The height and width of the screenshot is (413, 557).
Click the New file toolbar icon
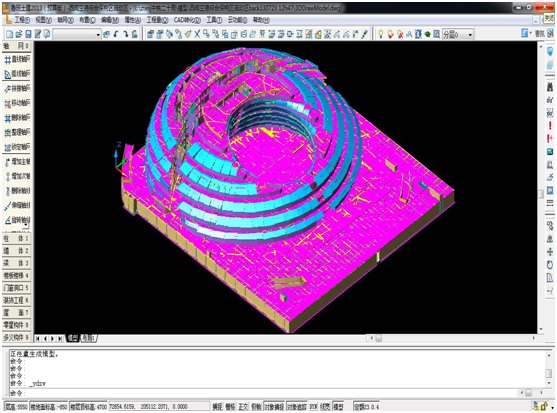pos(9,34)
